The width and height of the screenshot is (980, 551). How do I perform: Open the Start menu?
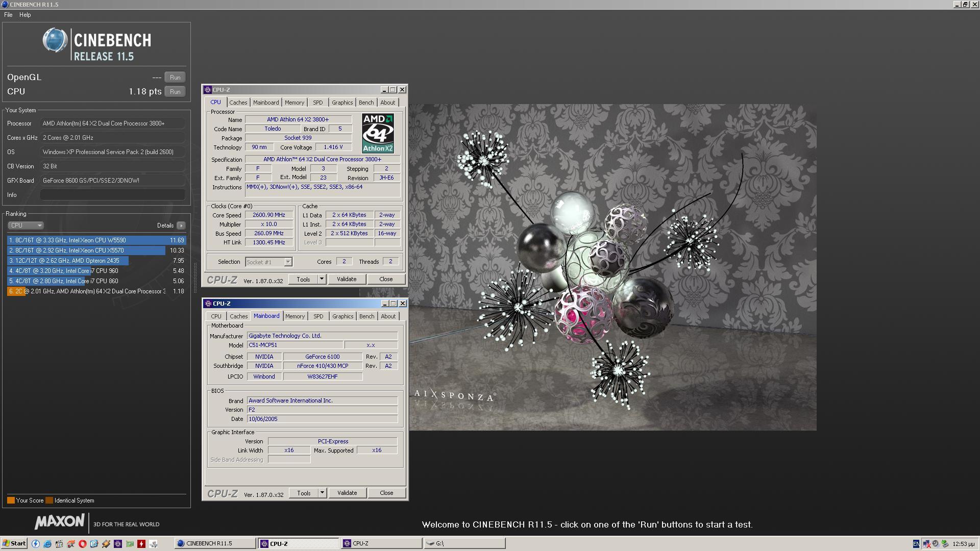tap(14, 543)
